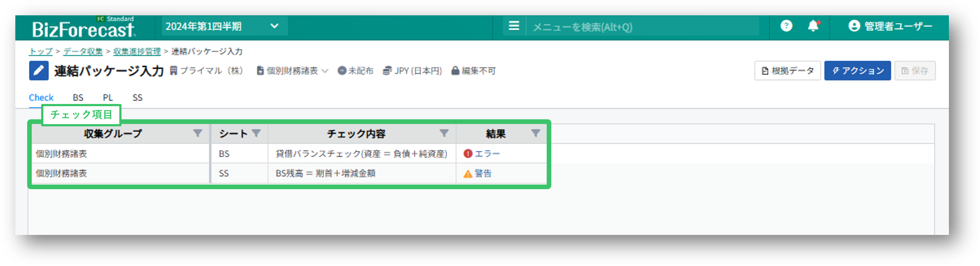Open the アクション button menu

click(857, 71)
